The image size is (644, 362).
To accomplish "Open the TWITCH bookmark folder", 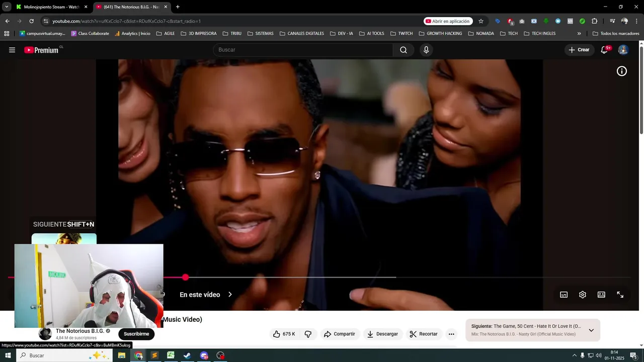I will pyautogui.click(x=401, y=34).
